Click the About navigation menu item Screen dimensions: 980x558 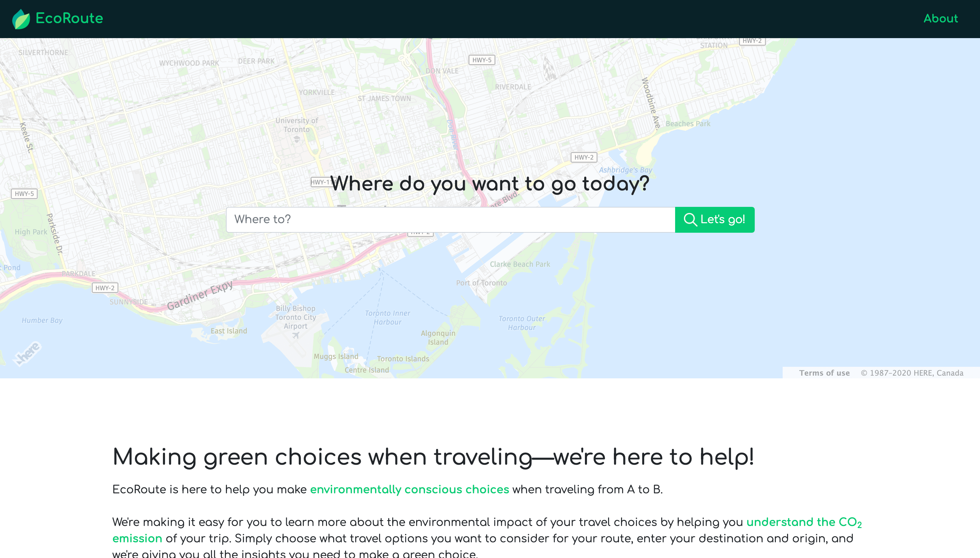(941, 19)
